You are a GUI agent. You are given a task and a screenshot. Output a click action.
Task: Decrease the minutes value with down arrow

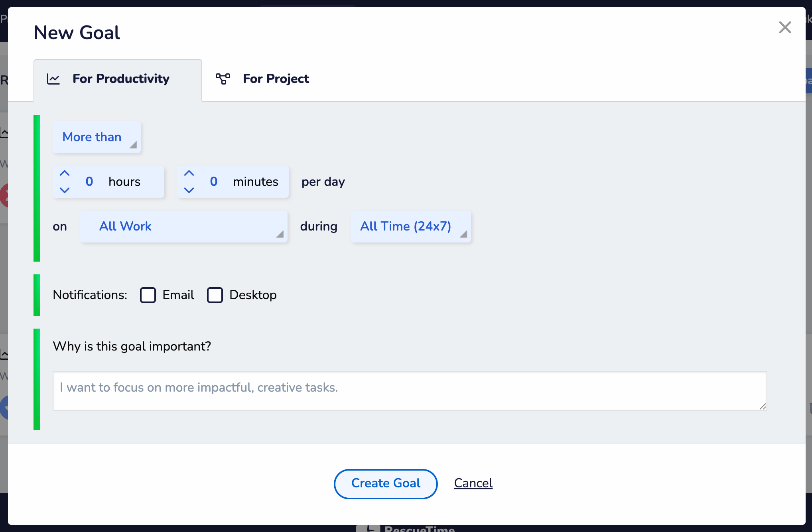pyautogui.click(x=189, y=190)
